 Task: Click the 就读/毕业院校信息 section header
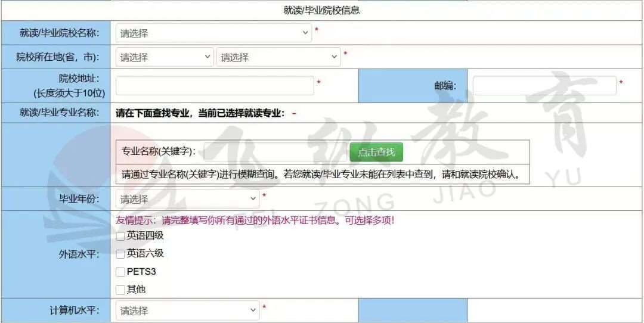pyautogui.click(x=321, y=10)
